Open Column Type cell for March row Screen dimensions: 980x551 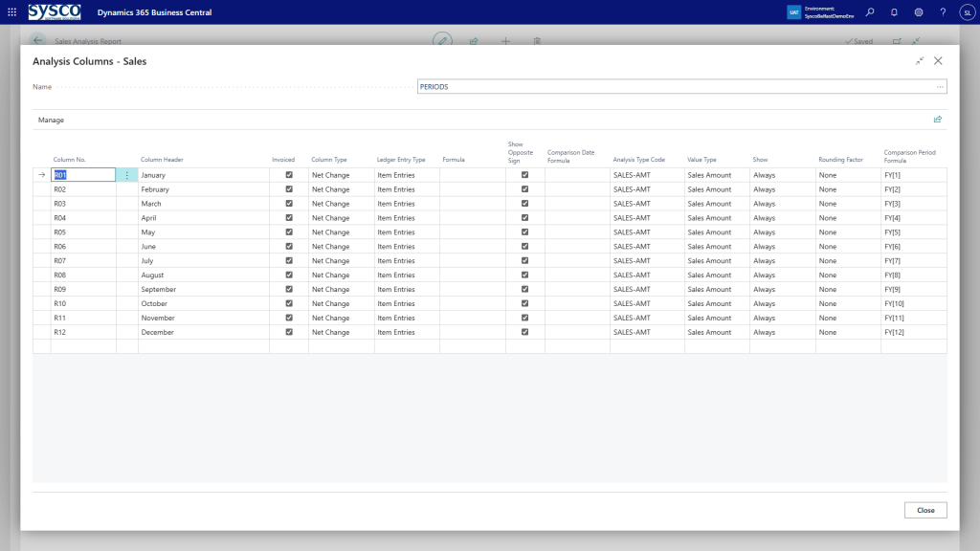pyautogui.click(x=341, y=204)
